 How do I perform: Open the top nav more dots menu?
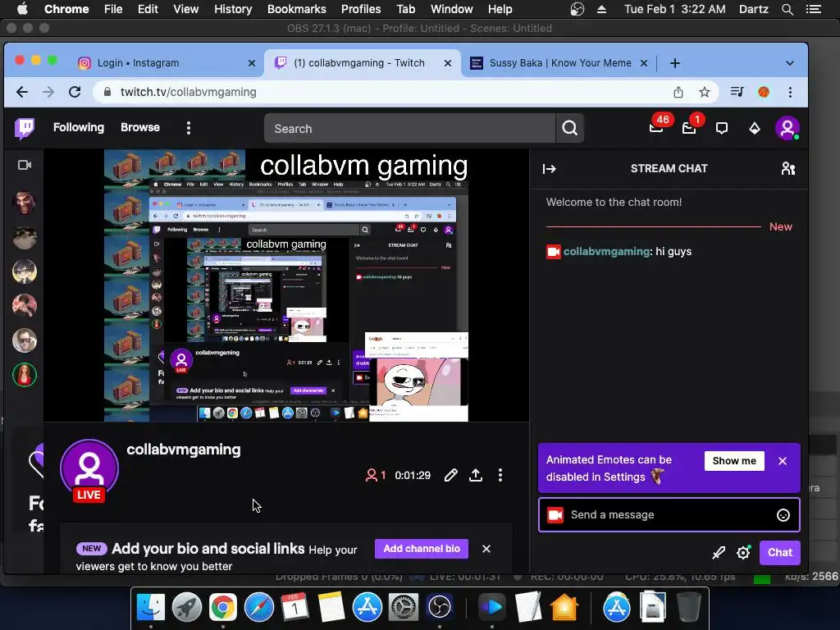pos(188,128)
